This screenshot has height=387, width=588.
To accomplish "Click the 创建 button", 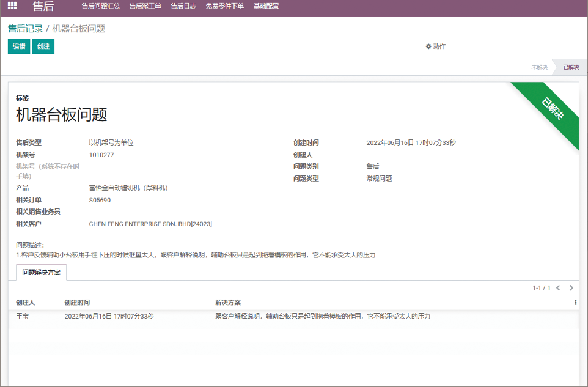I will click(x=43, y=46).
